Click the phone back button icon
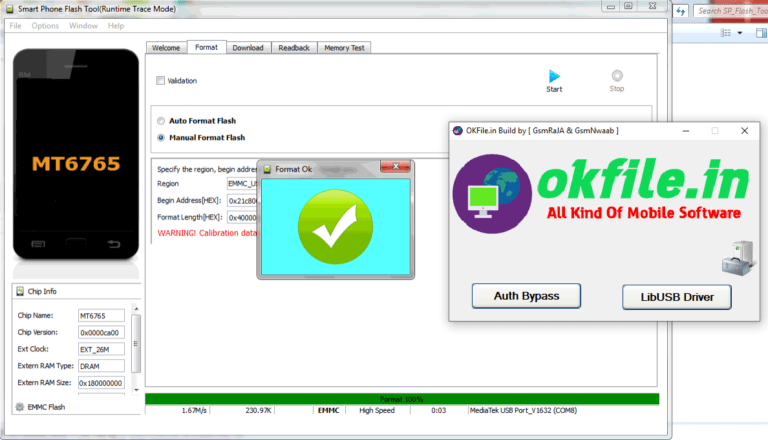Viewport: 768px width, 440px height. pyautogui.click(x=114, y=244)
